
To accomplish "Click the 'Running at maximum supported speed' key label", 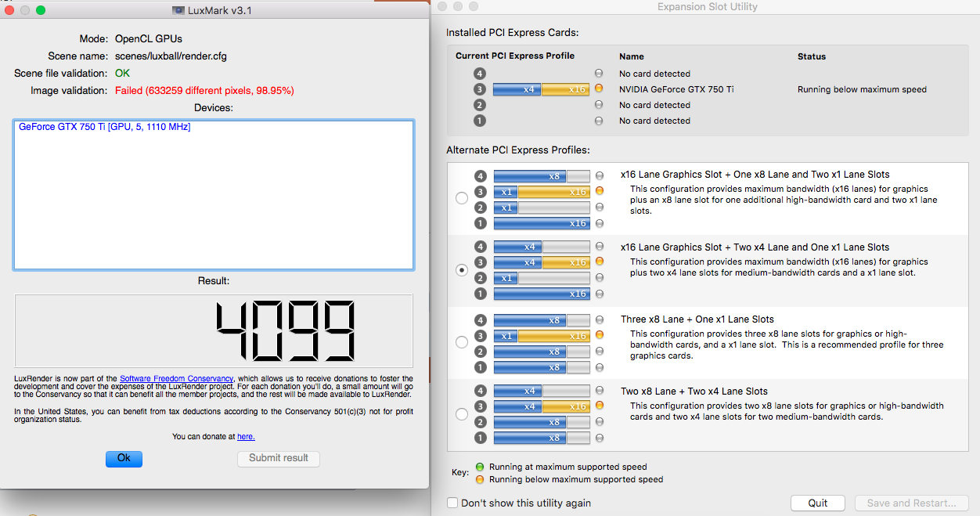I will point(568,467).
